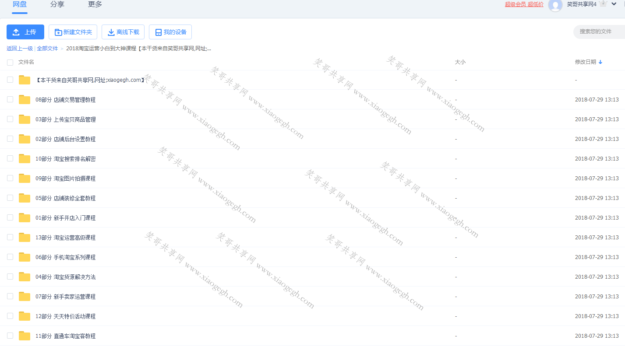Create a new folder with 新建文件夹
This screenshot has height=364, width=625.
tap(73, 32)
